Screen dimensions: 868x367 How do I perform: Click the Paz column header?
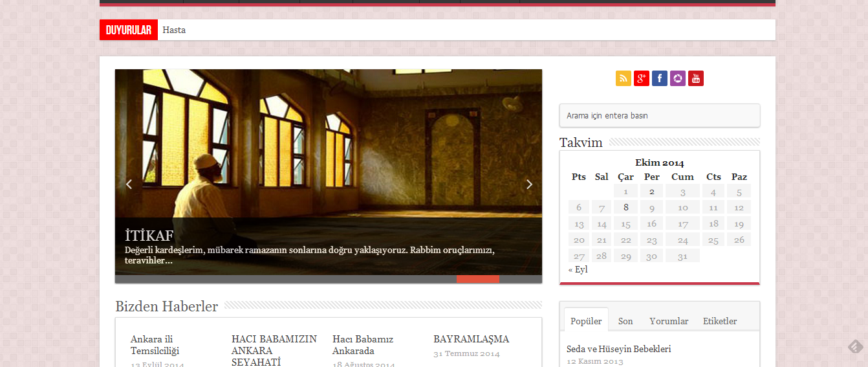coord(739,177)
